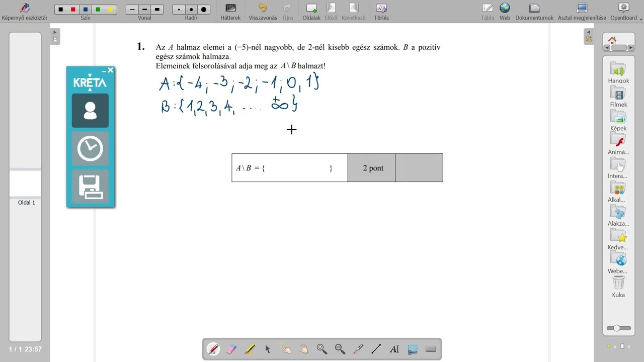Open Animációk animations folder
Screen dimensions: 644x362
[618, 143]
